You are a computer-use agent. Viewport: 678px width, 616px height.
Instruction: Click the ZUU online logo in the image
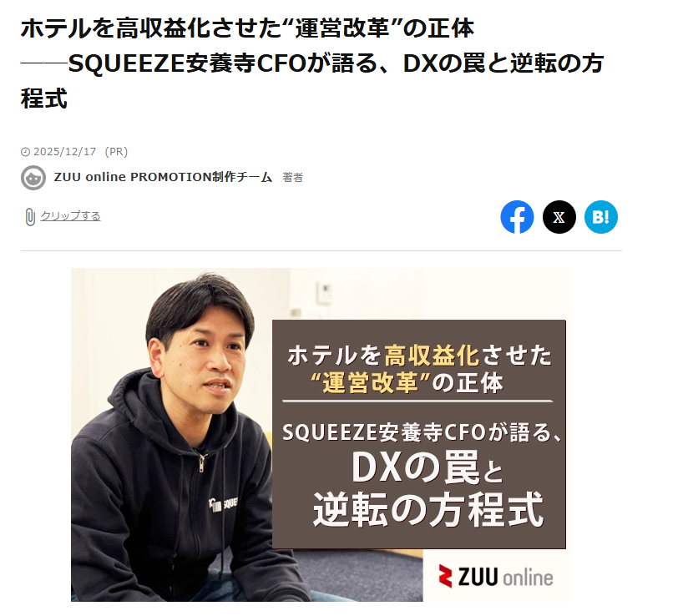[x=495, y=577]
